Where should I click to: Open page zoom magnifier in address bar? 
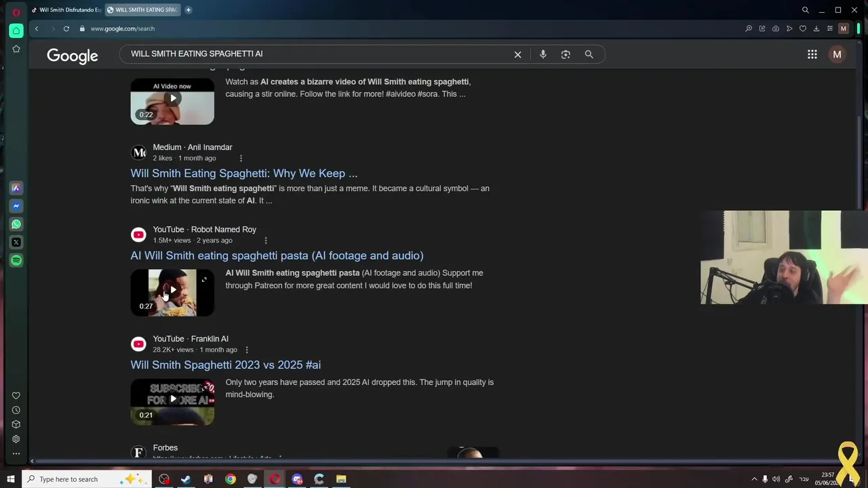pyautogui.click(x=749, y=28)
